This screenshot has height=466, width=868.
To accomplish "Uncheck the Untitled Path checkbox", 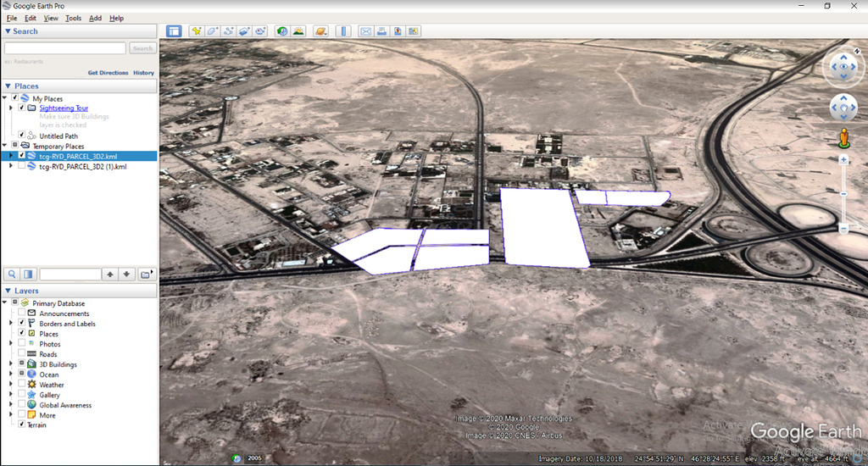I will pos(21,135).
